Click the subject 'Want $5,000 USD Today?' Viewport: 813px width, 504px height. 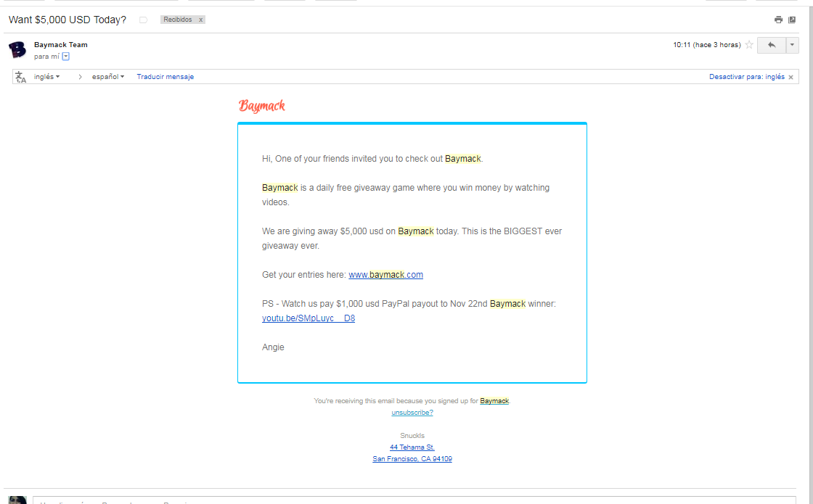pos(68,20)
